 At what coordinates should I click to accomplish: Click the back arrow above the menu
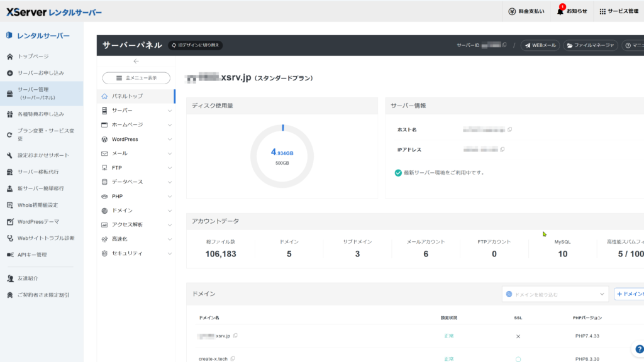tap(136, 61)
